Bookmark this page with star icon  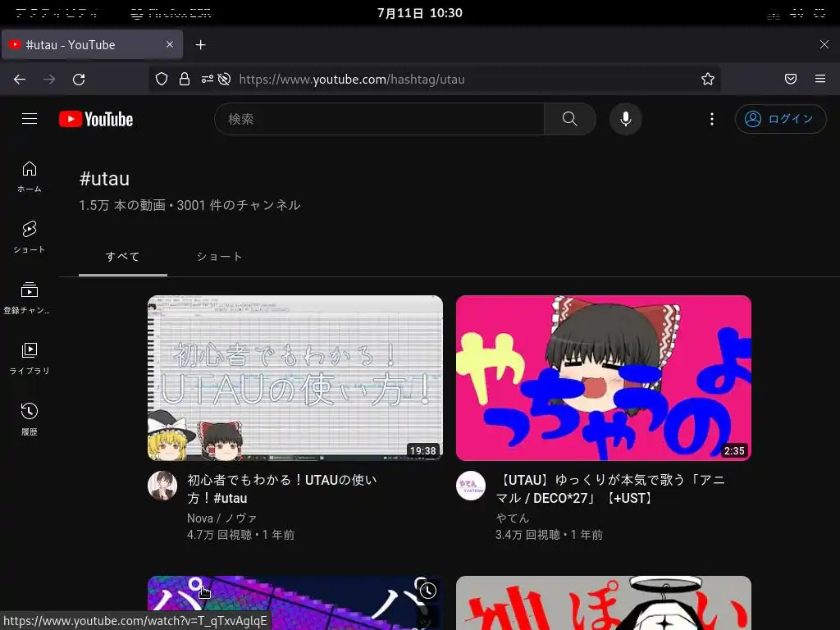click(708, 80)
